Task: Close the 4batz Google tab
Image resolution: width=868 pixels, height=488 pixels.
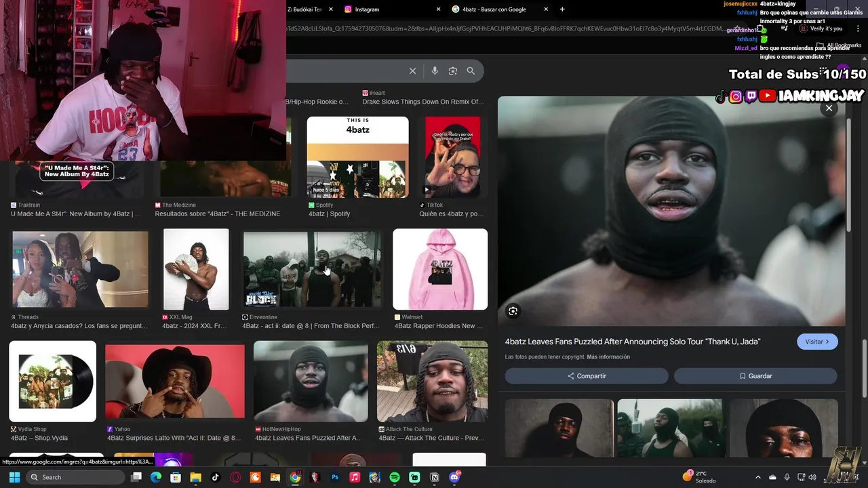Action: pos(546,9)
